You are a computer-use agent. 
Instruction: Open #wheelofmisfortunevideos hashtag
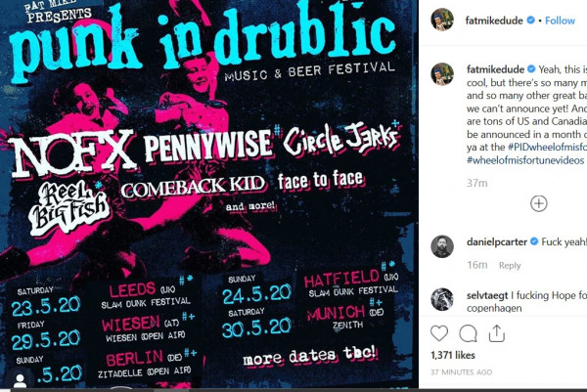click(525, 160)
